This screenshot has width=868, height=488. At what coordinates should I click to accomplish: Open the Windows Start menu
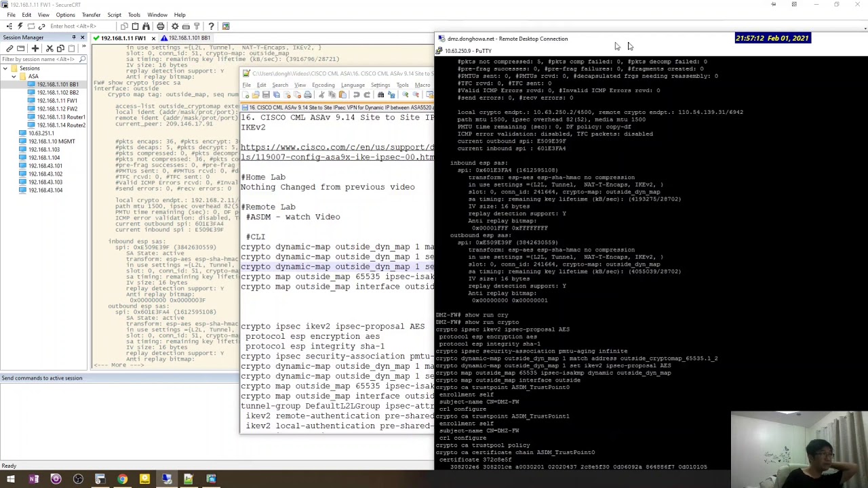pyautogui.click(x=11, y=480)
